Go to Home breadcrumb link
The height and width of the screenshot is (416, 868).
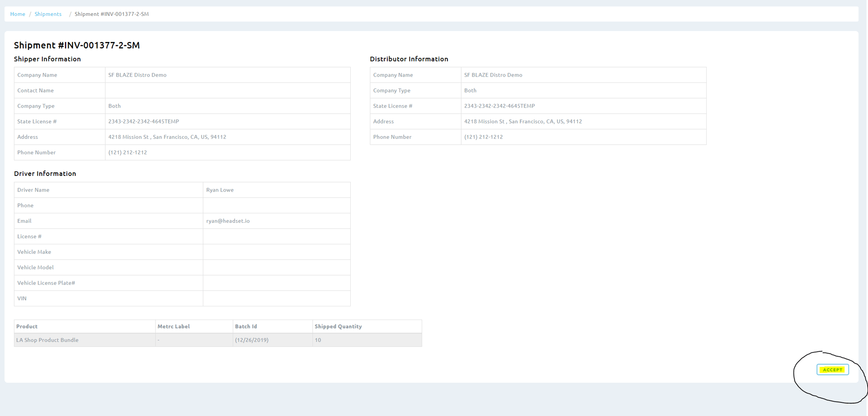click(x=18, y=14)
